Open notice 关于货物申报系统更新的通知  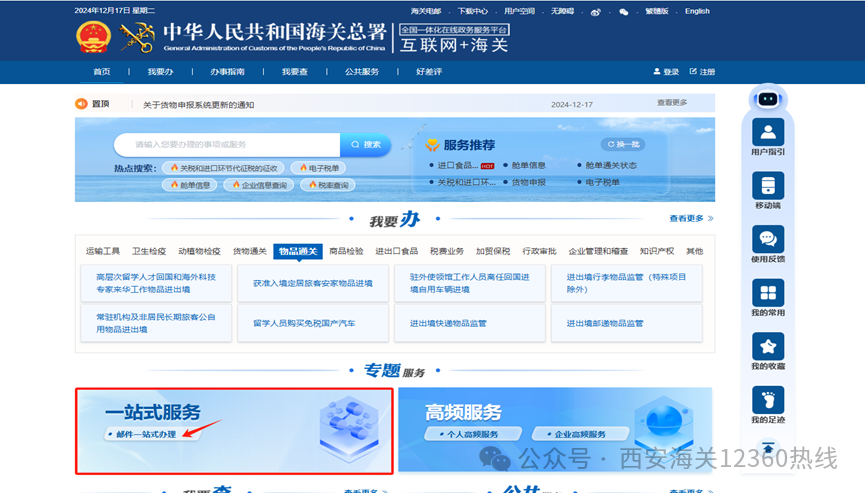tap(199, 105)
